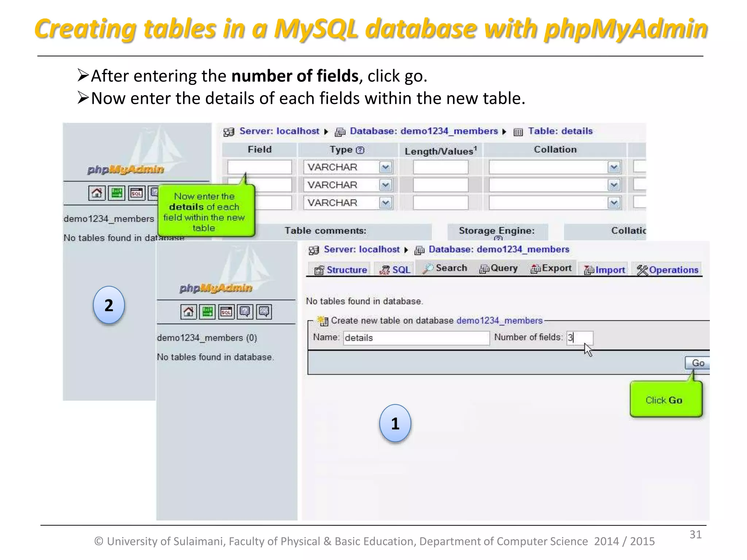Click database icon in lower window breadcrumb
The image size is (747, 560).
(419, 250)
